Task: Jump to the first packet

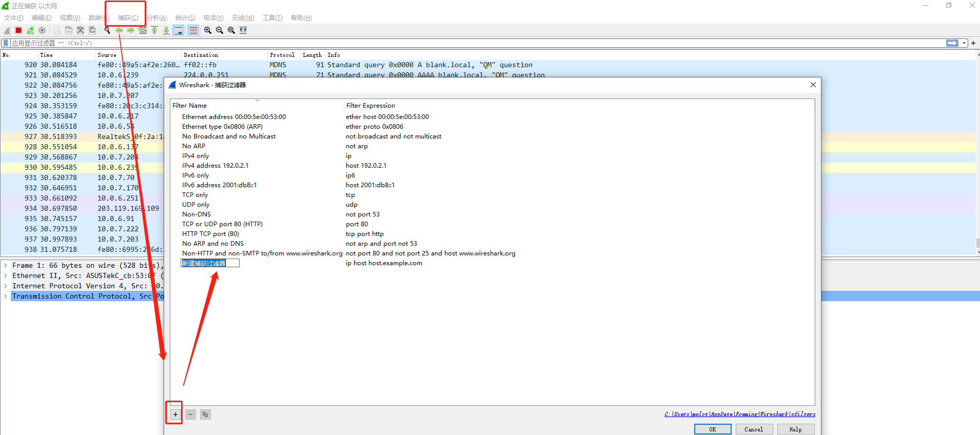Action: (x=154, y=30)
